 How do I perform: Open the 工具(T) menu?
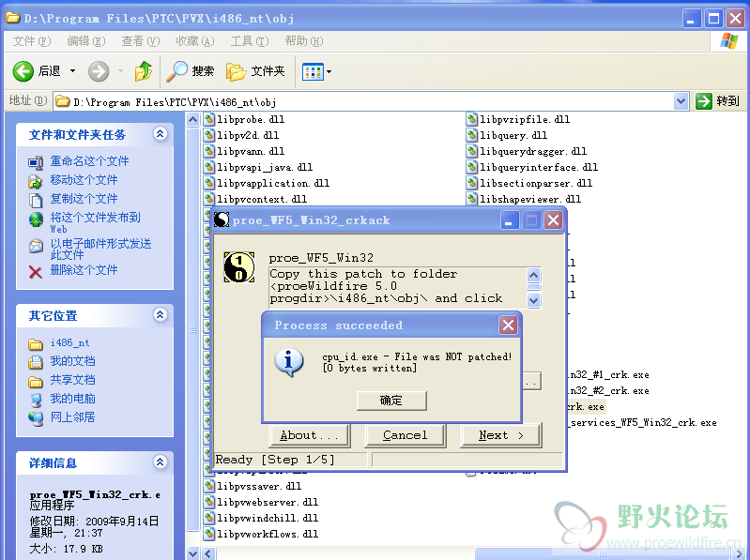[249, 41]
